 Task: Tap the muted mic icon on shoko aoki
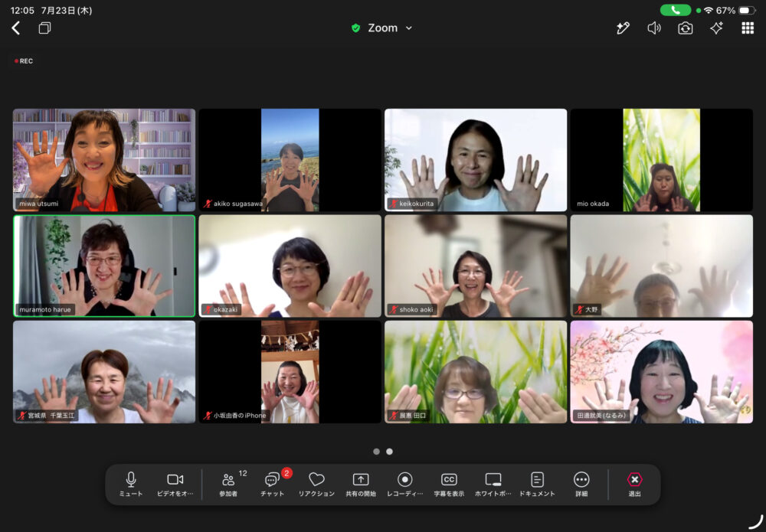[x=393, y=309]
